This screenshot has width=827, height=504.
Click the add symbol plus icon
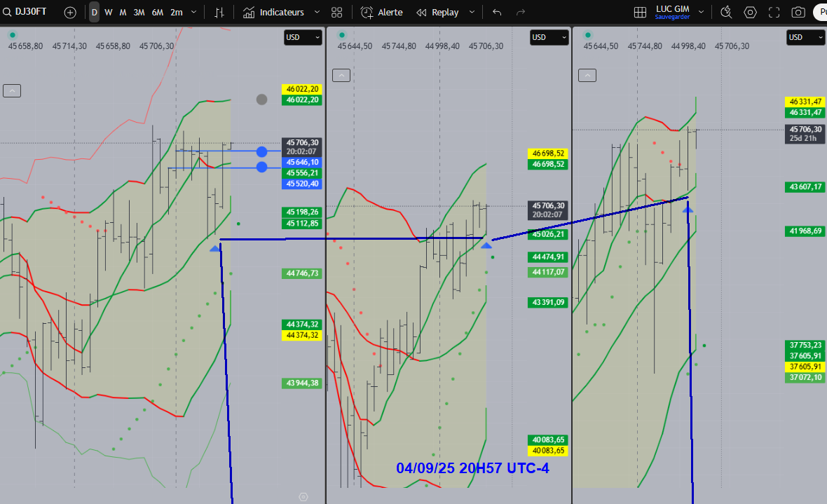[x=70, y=12]
